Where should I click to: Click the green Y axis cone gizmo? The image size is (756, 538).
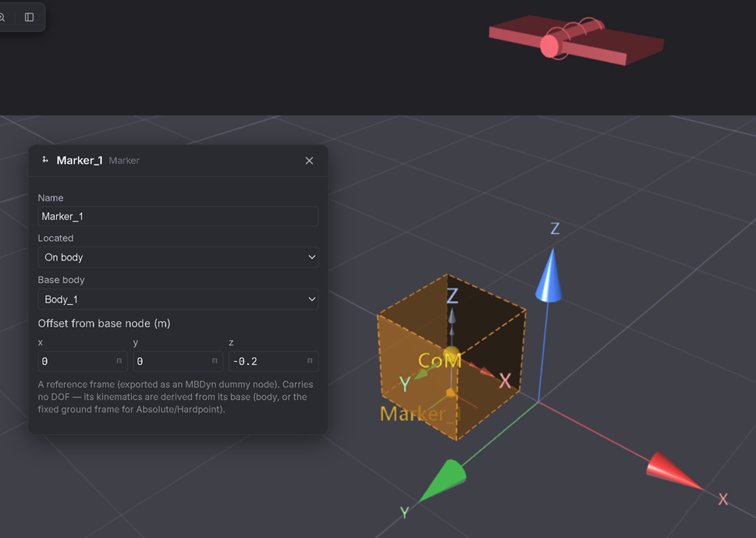[x=444, y=480]
